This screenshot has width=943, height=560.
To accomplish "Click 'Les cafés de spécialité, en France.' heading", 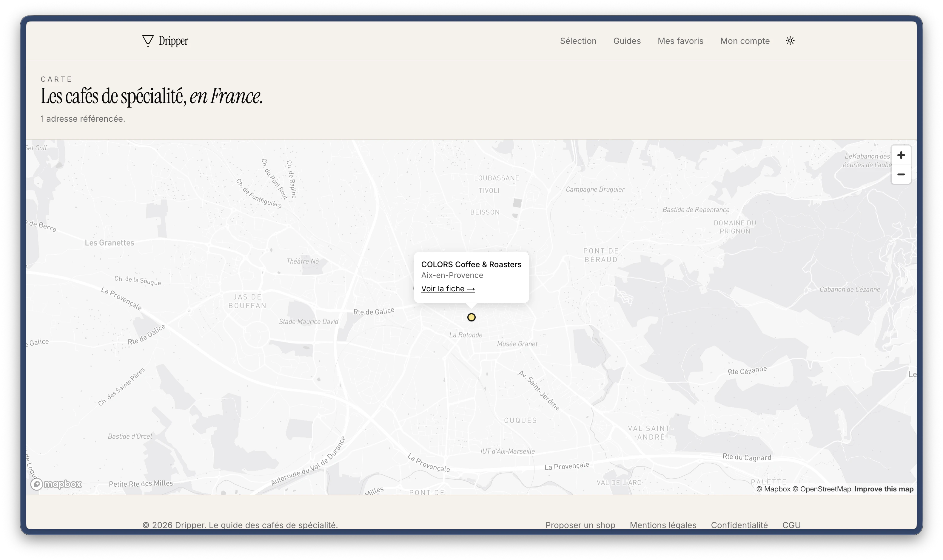I will tap(151, 97).
